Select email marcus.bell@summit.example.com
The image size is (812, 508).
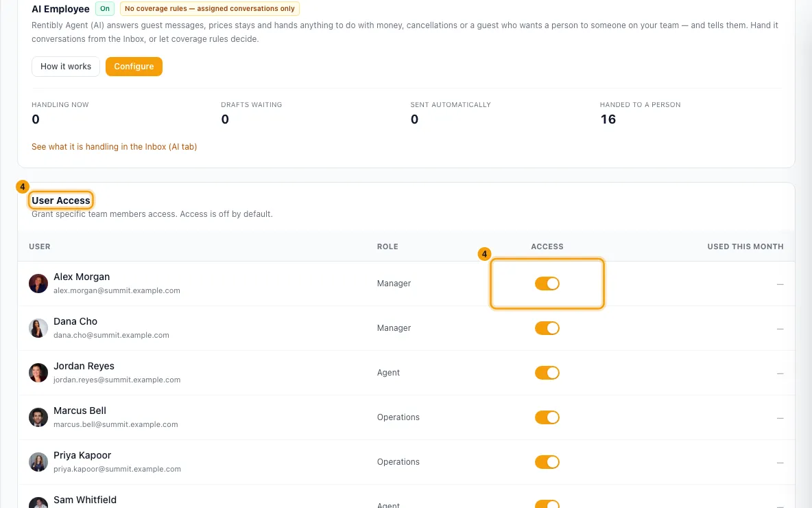coord(115,424)
